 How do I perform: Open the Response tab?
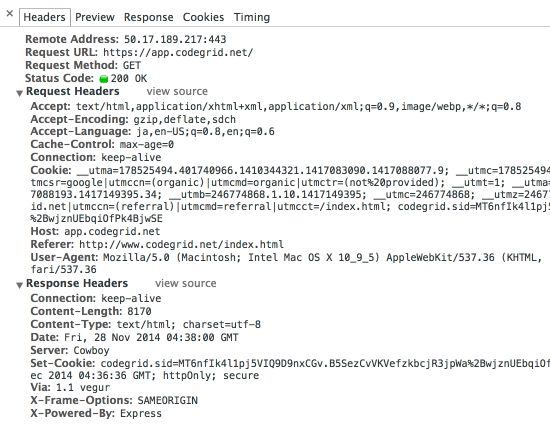point(148,17)
